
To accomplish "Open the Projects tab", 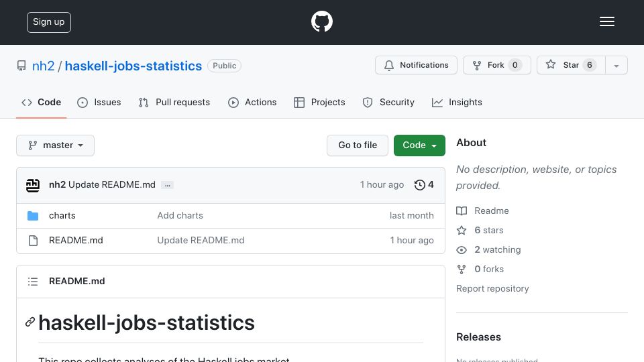I will click(x=319, y=102).
